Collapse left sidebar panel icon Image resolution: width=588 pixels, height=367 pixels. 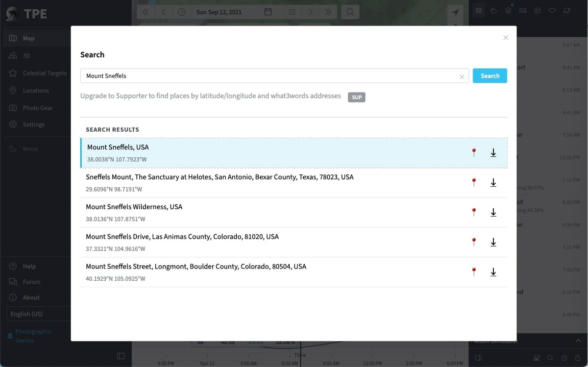coord(121,356)
